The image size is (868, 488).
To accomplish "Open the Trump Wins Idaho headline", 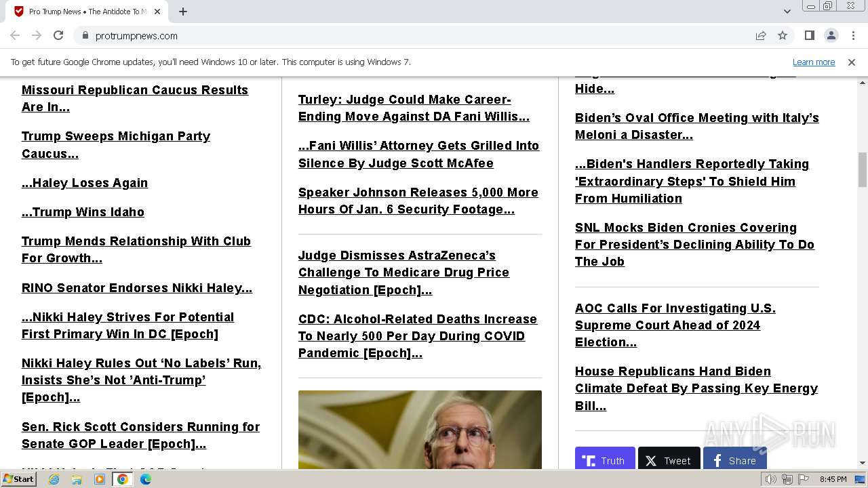I will click(83, 212).
